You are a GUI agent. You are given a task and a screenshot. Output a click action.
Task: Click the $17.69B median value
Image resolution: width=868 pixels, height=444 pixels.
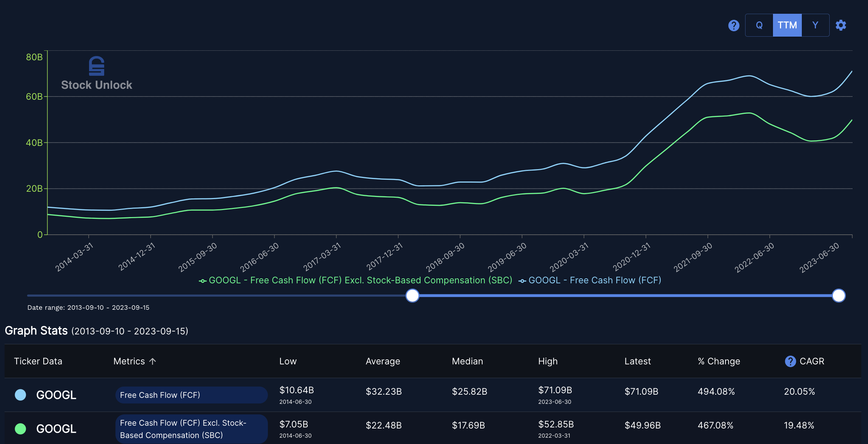coord(468,425)
